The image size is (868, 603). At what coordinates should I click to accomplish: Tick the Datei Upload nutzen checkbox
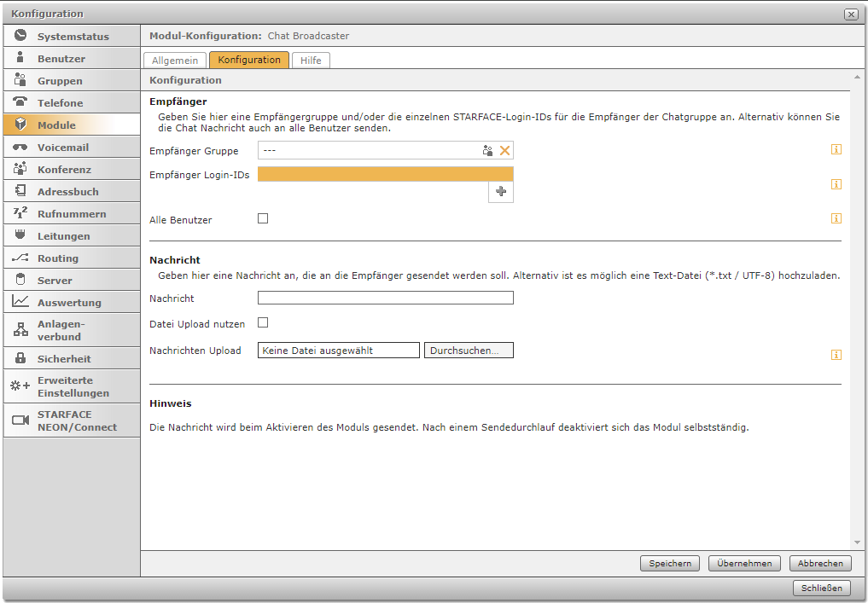click(263, 322)
